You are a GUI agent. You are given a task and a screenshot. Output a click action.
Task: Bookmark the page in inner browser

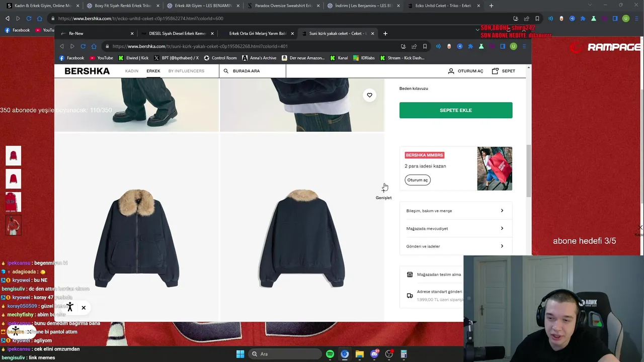(425, 46)
